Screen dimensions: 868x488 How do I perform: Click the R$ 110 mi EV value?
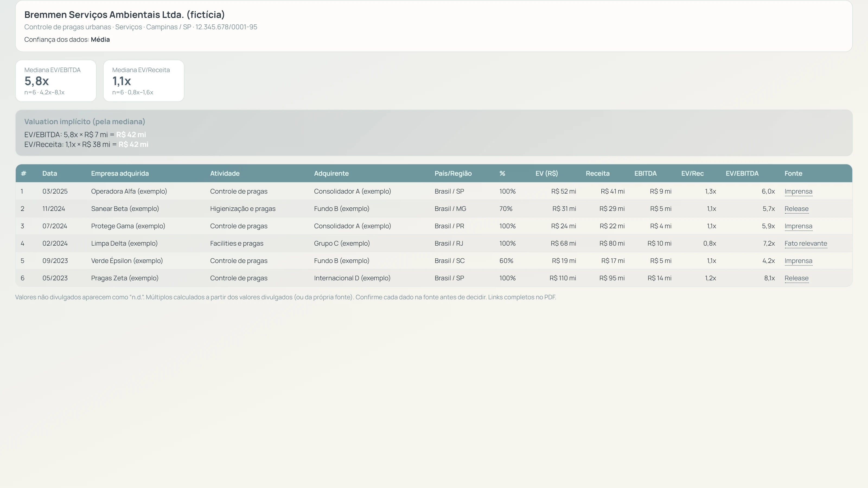(563, 278)
